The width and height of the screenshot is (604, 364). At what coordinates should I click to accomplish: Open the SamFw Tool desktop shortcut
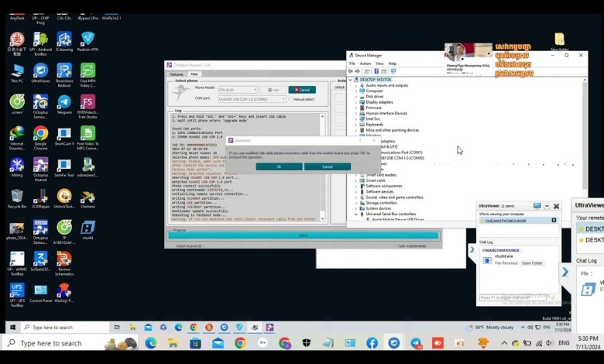pos(64,166)
